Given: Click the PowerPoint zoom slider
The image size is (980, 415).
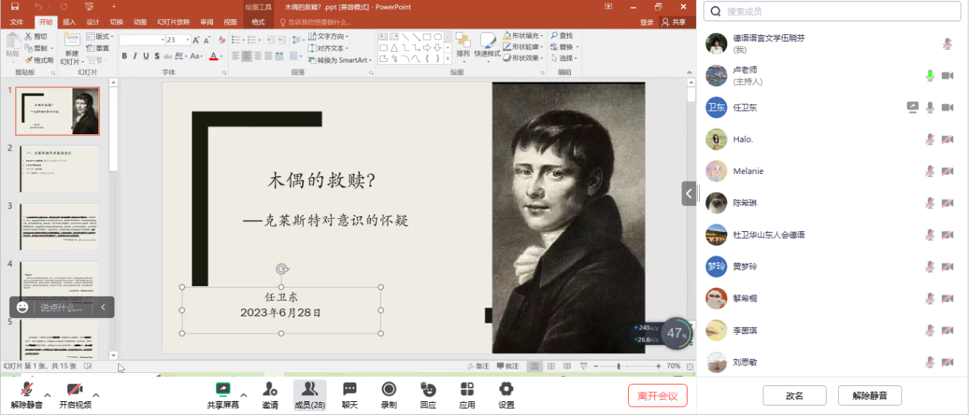Looking at the screenshot, I should tap(618, 366).
